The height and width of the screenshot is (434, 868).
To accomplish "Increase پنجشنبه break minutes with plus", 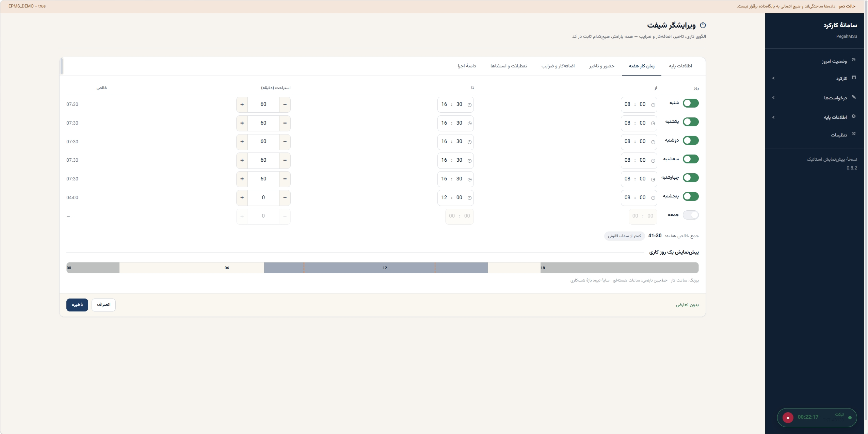I will (x=242, y=198).
